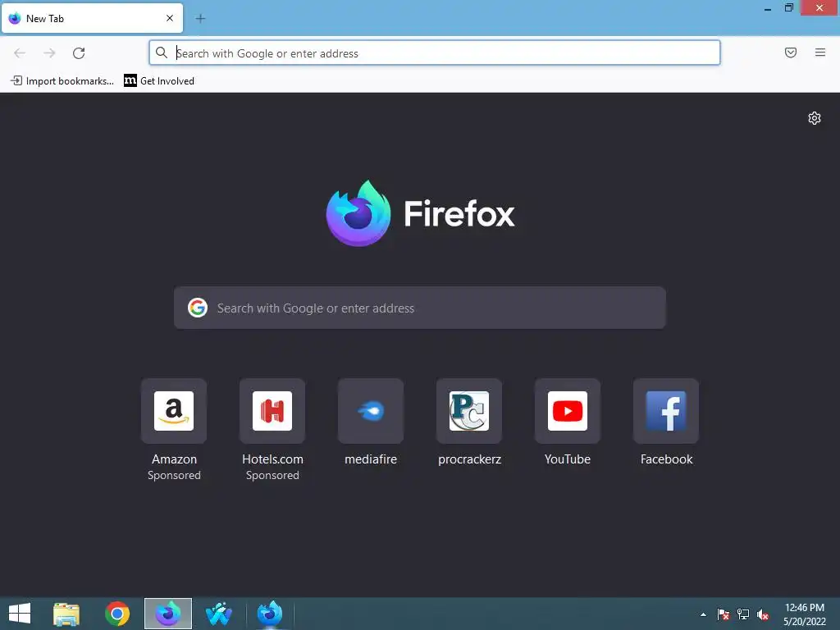The width and height of the screenshot is (840, 630).
Task: Open the Windows Start button
Action: [x=20, y=614]
